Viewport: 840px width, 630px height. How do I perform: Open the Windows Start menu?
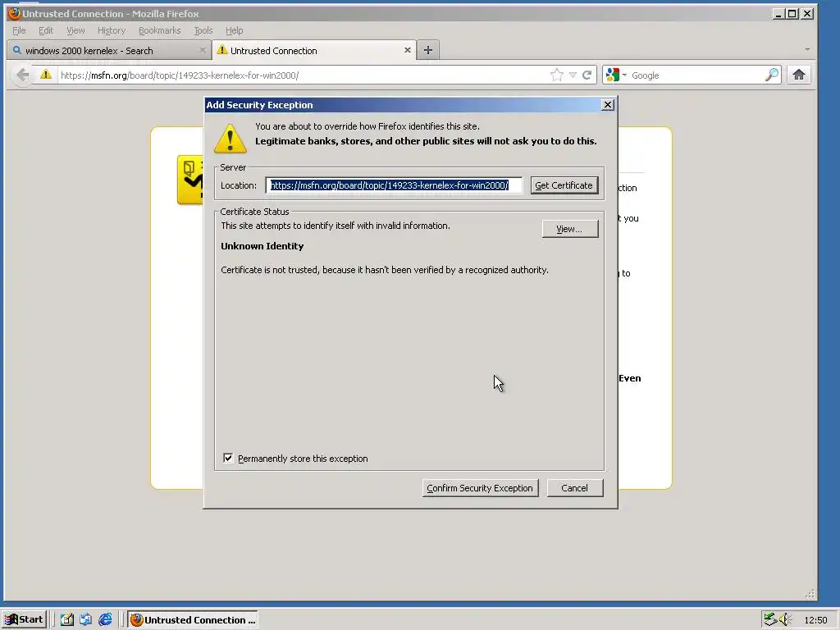click(x=24, y=619)
